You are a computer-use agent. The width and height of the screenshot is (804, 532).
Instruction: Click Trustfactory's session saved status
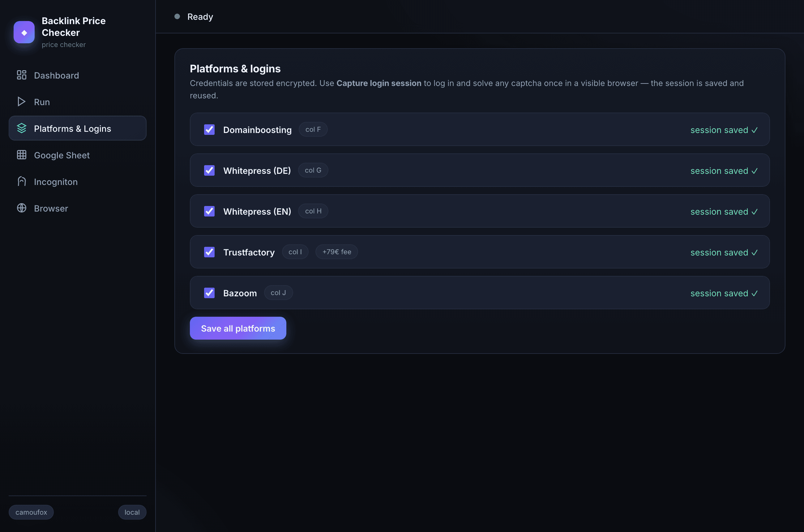724,252
